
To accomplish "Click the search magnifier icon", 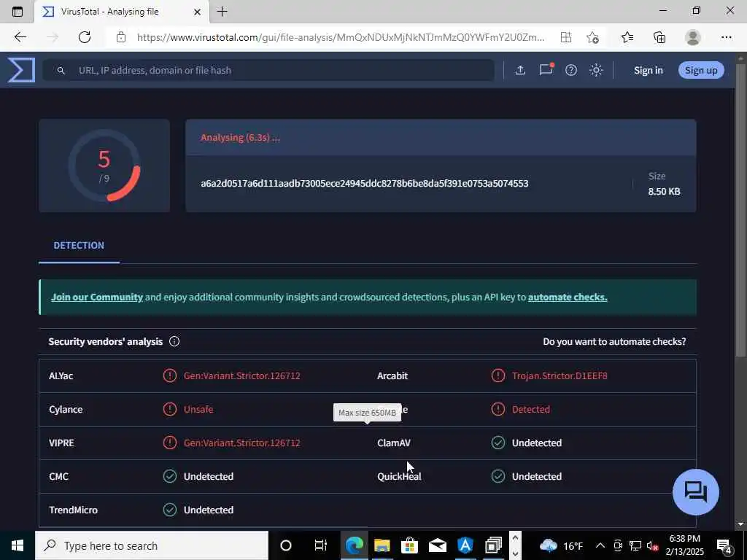I will pyautogui.click(x=61, y=71).
